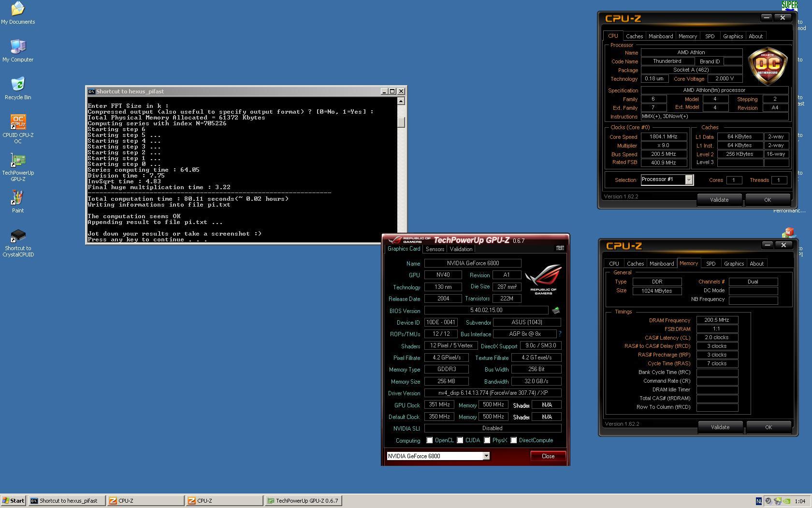
Task: Open About tab in lower CPU-Z window
Action: click(x=756, y=264)
